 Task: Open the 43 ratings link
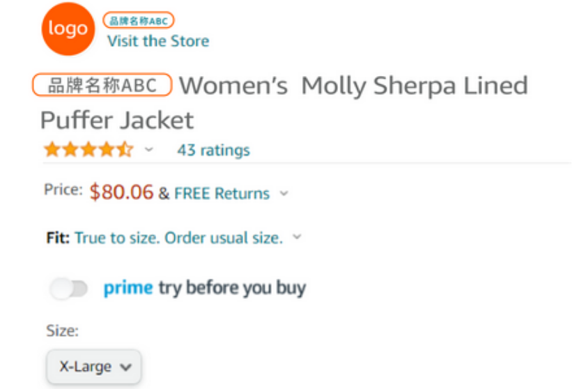click(213, 150)
